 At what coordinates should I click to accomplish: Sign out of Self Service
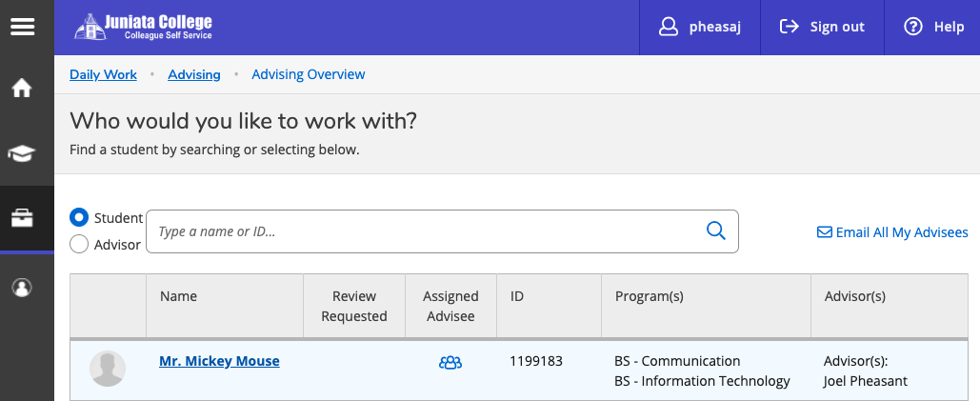pyautogui.click(x=822, y=27)
